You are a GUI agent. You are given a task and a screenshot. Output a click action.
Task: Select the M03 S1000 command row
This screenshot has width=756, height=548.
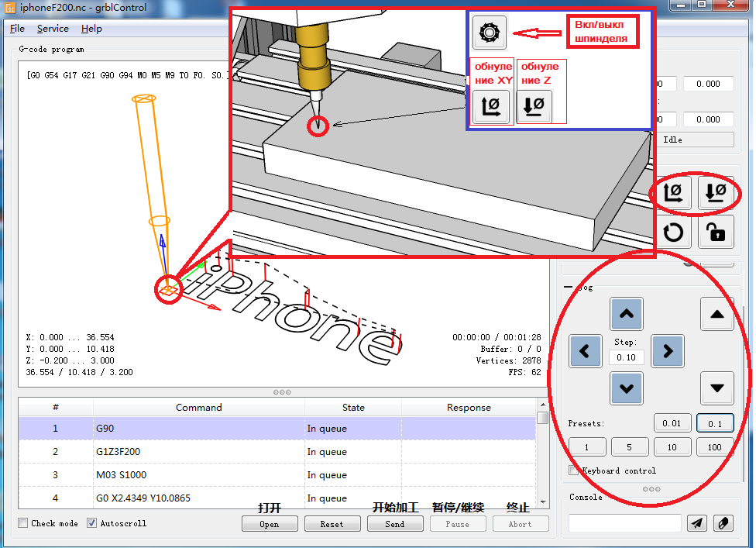click(x=277, y=474)
